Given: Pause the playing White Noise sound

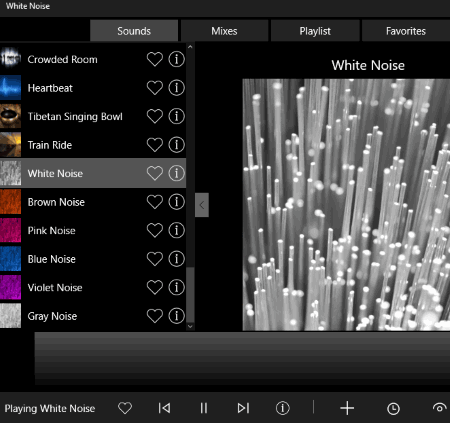Looking at the screenshot, I should coord(204,408).
